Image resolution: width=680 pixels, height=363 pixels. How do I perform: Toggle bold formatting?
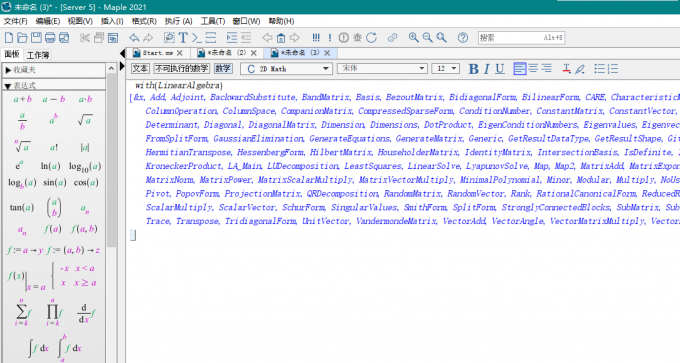[x=473, y=69]
